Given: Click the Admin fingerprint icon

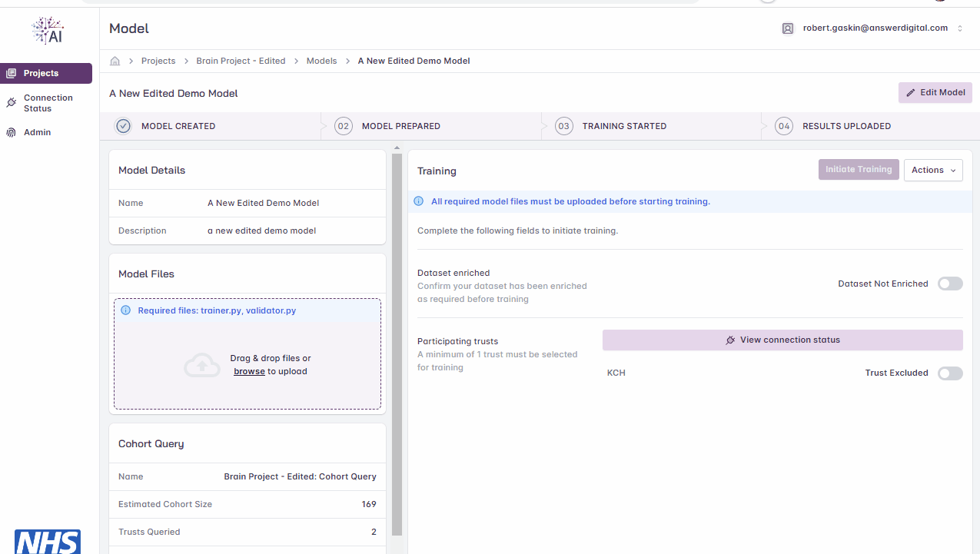Looking at the screenshot, I should tap(11, 132).
